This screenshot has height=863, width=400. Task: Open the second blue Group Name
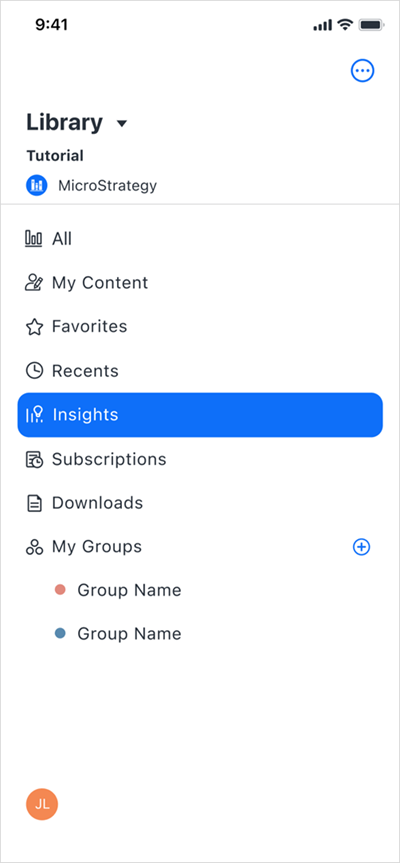pos(129,633)
